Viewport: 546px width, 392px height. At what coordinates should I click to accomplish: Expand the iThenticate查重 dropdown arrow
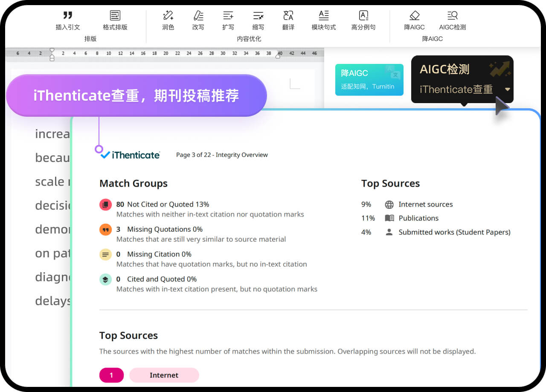[x=507, y=89]
